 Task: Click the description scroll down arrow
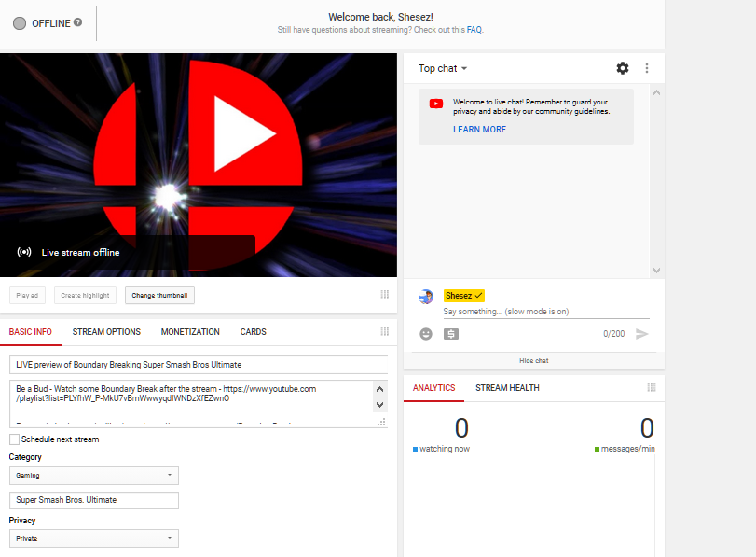point(380,405)
